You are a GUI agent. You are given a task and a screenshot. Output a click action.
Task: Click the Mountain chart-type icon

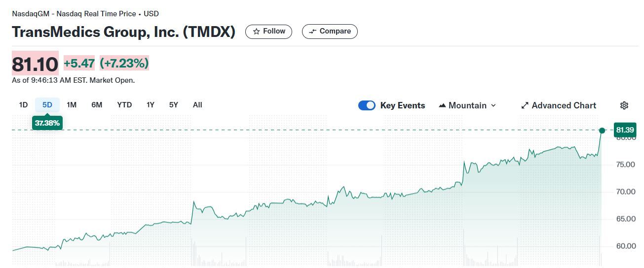(x=442, y=105)
